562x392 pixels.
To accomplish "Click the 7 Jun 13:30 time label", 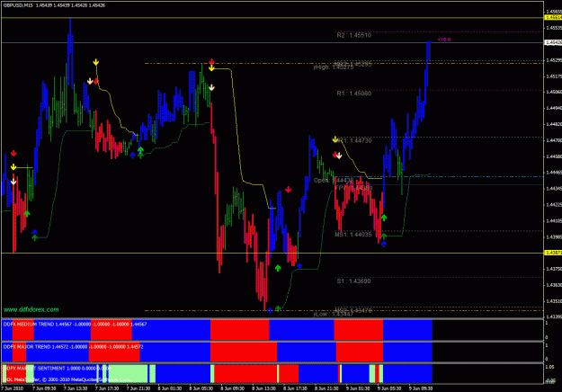I will (x=76, y=388).
